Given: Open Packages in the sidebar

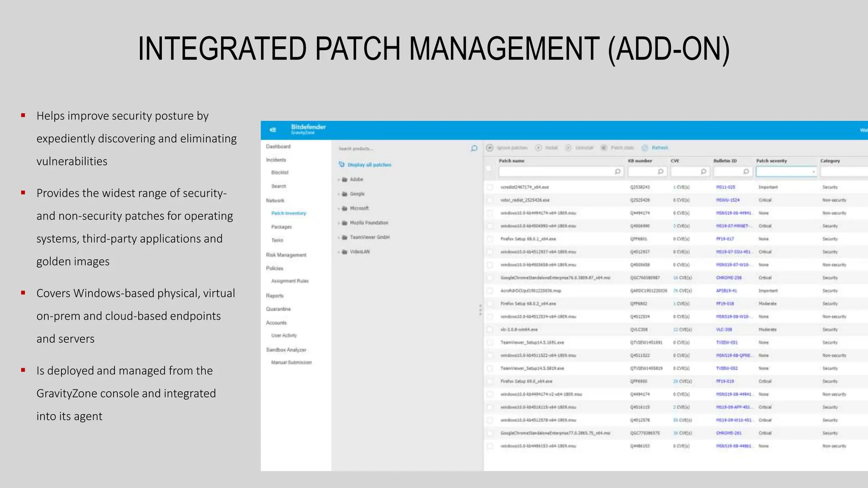Looking at the screenshot, I should click(x=281, y=227).
